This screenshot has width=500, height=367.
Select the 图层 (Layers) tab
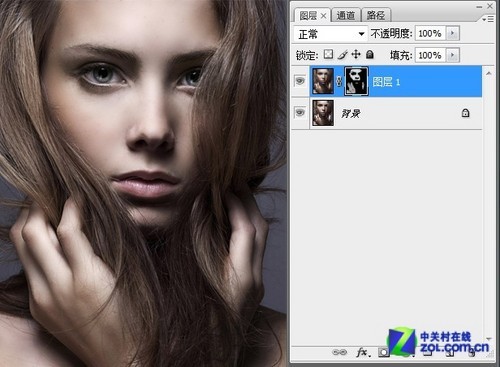[308, 15]
